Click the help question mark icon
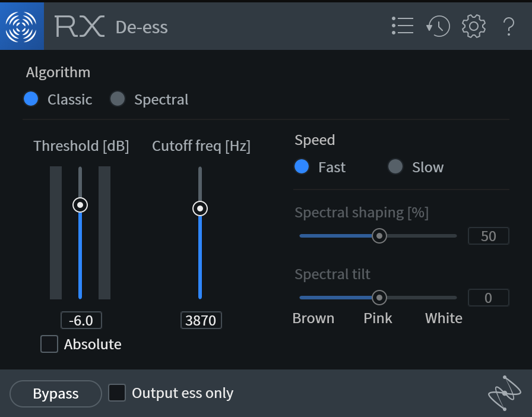This screenshot has width=532, height=417. point(509,27)
